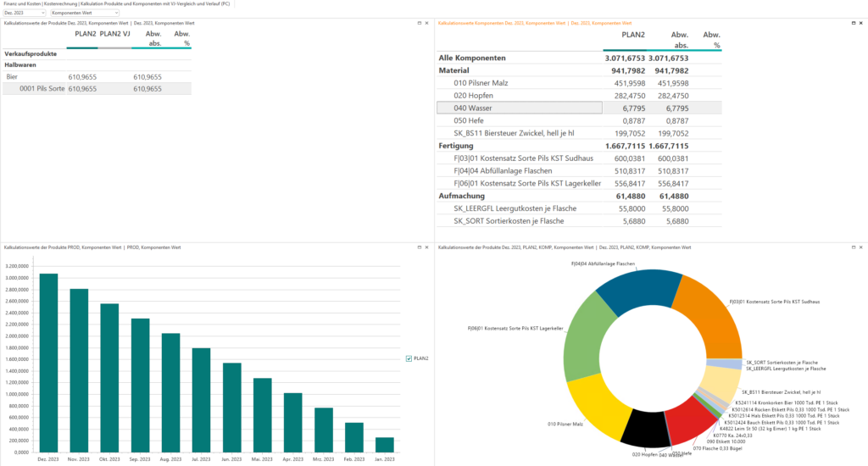The height and width of the screenshot is (466, 868).
Task: Select the Halbwaren row
Action: (x=97, y=64)
